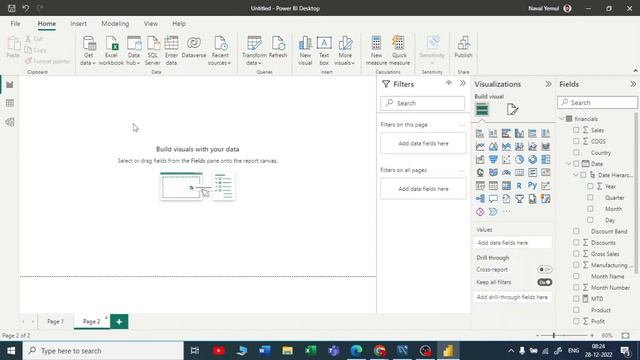Toggle the Keep all filters switch
This screenshot has width=640, height=360.
544,282
